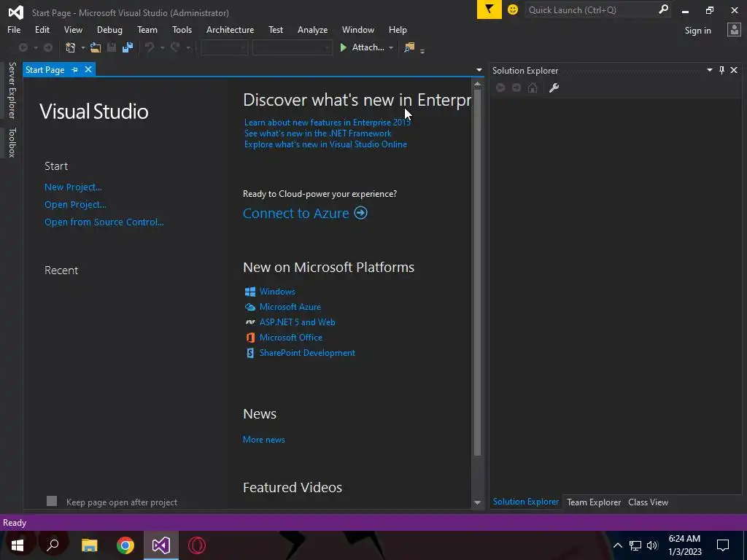747x560 pixels.
Task: Click the Start Page scrollbar down arrow
Action: pyautogui.click(x=477, y=503)
